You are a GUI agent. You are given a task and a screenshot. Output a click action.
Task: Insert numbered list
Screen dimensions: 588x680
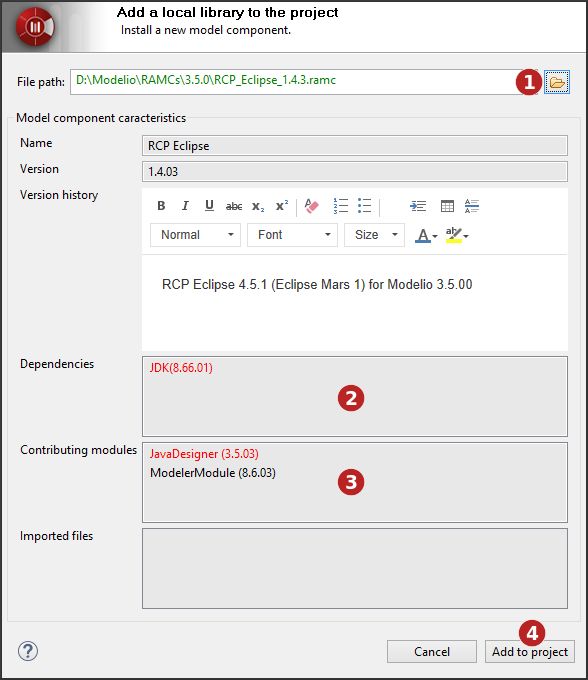point(341,206)
